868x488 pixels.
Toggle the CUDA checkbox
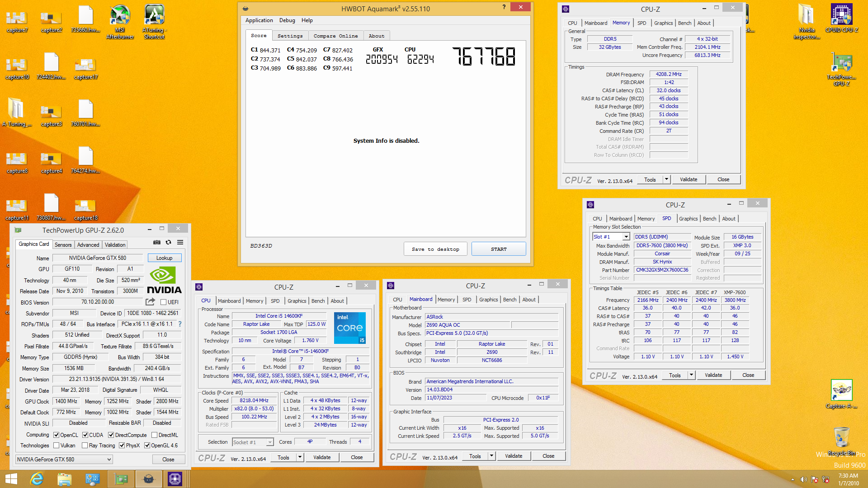85,435
